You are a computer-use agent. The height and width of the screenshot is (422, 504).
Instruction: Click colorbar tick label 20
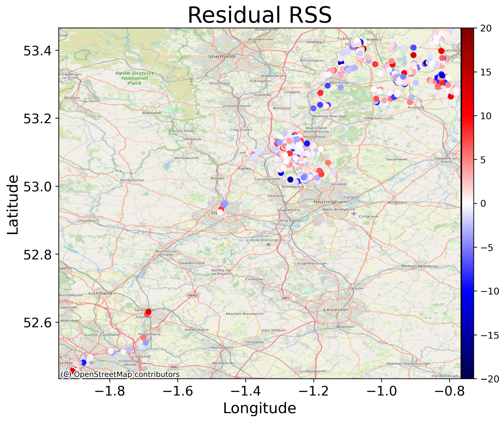(x=486, y=28)
